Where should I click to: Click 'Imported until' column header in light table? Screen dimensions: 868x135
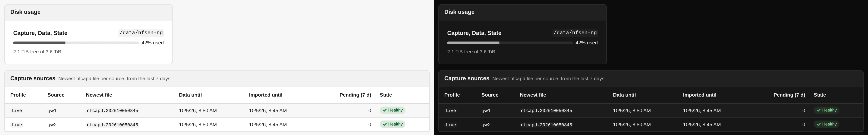(266, 95)
